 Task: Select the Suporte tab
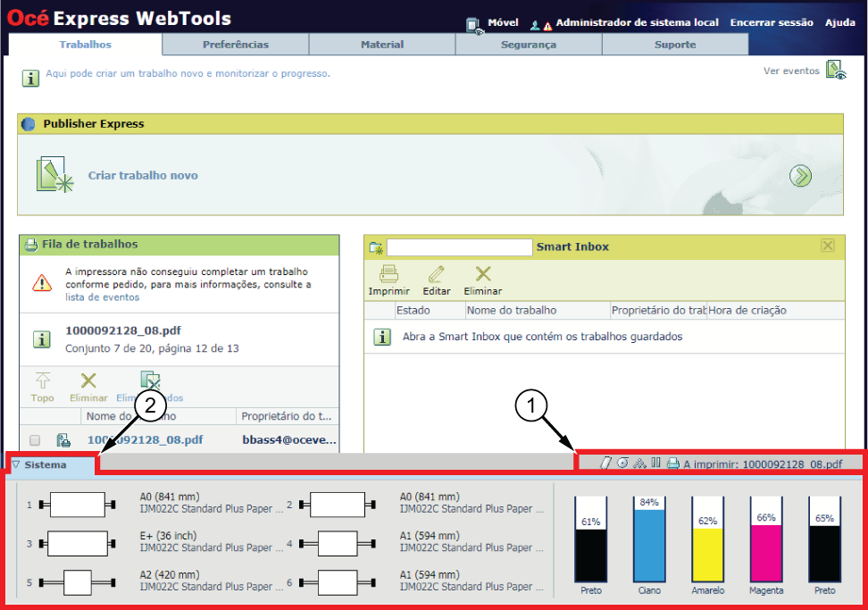675,45
